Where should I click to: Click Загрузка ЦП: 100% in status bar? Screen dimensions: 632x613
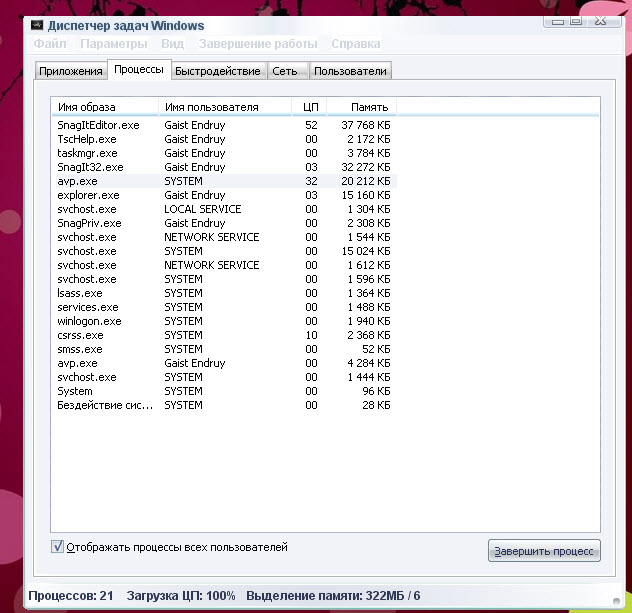click(x=181, y=595)
